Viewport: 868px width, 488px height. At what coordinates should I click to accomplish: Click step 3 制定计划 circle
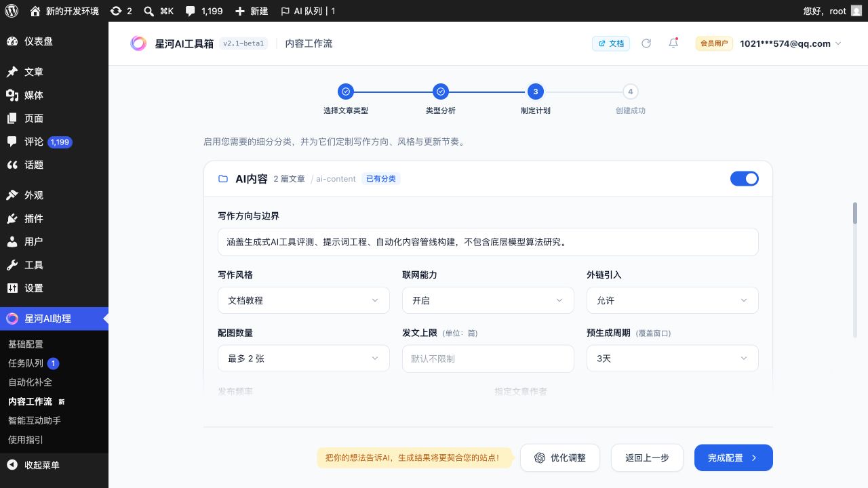pos(536,91)
